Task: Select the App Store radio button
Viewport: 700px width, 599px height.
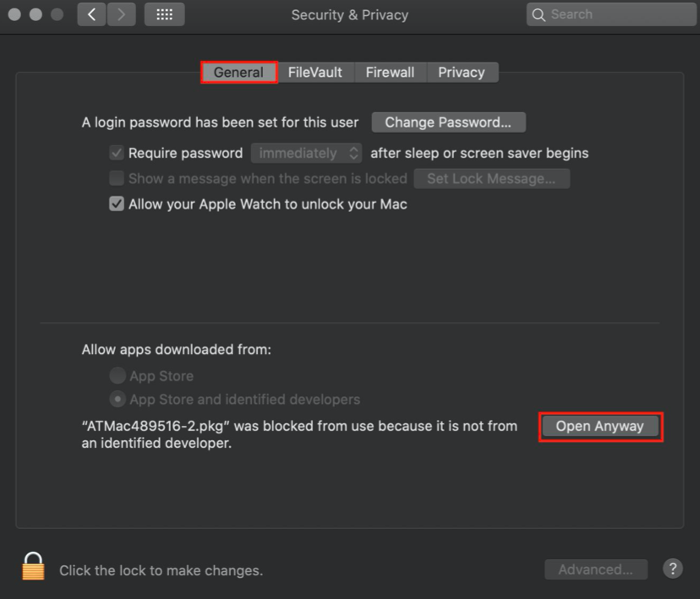Action: [116, 375]
